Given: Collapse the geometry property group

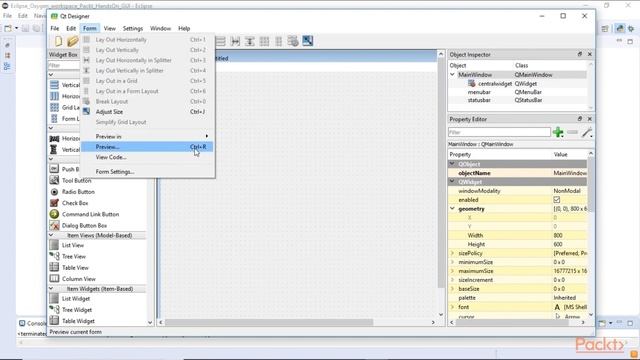Looking at the screenshot, I should 452,209.
